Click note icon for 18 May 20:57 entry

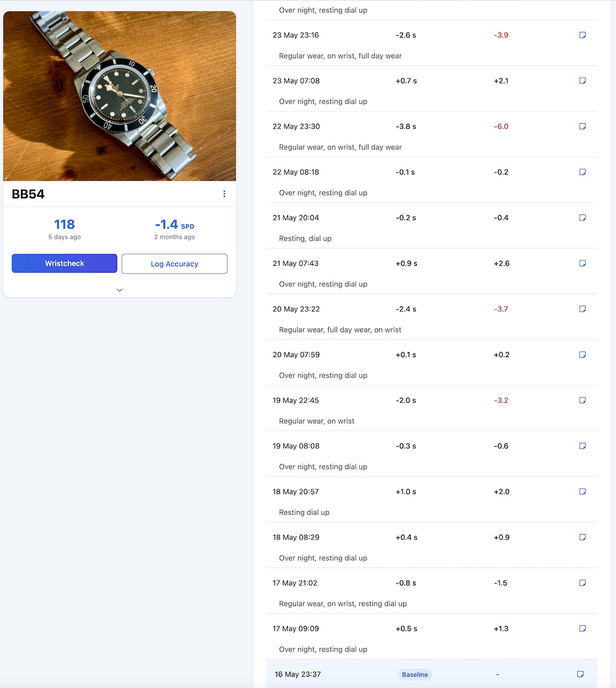tap(582, 492)
